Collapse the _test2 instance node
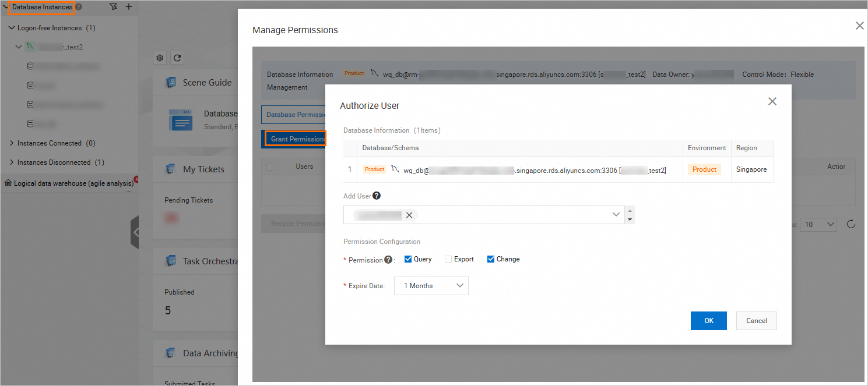Screen dimensions: 868x386 click(x=19, y=47)
